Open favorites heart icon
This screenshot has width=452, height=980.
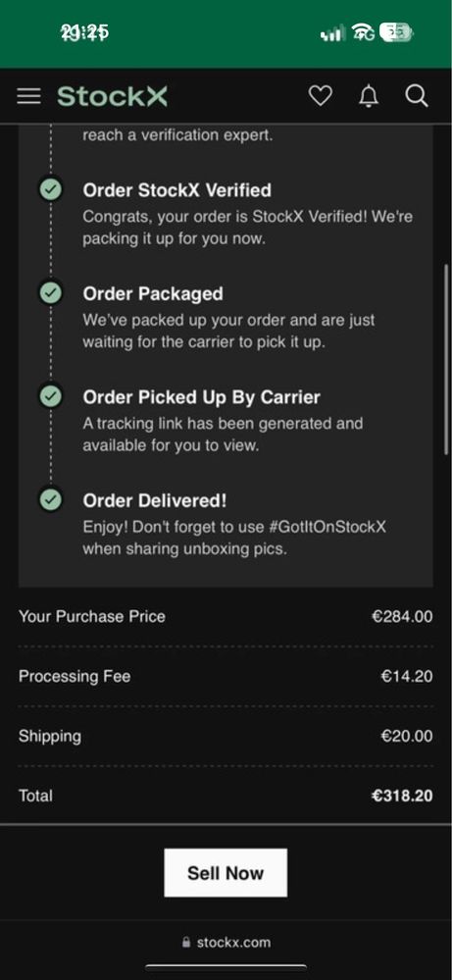point(321,95)
